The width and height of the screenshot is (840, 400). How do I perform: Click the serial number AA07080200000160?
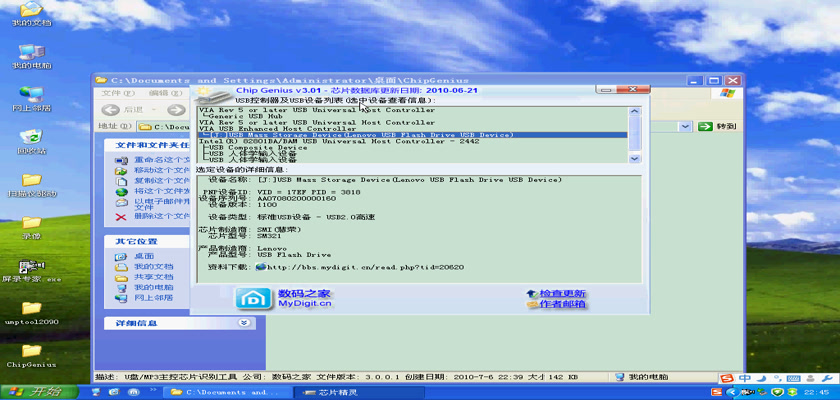297,198
